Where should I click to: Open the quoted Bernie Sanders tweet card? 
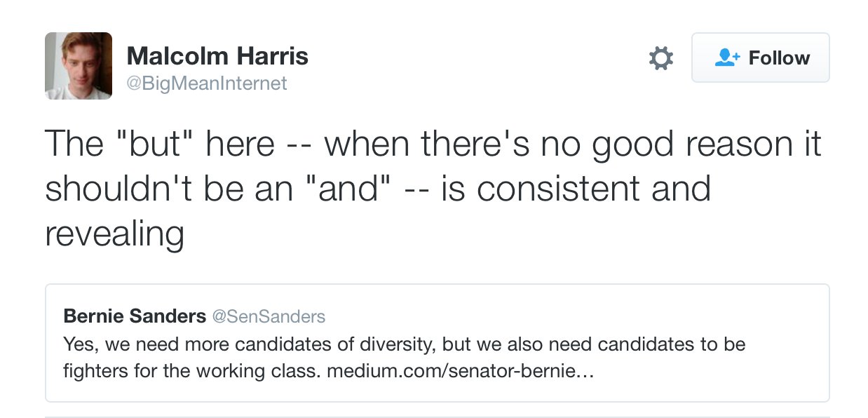(x=438, y=343)
